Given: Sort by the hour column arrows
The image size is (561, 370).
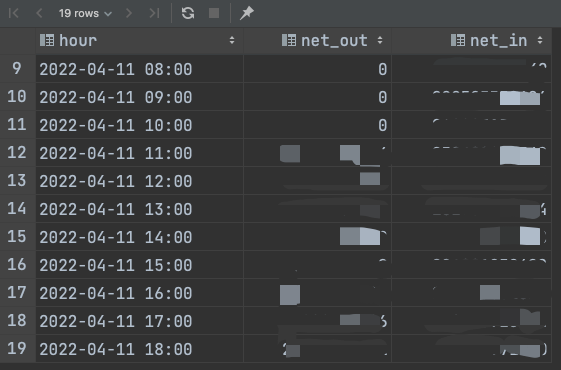Looking at the screenshot, I should tap(232, 40).
